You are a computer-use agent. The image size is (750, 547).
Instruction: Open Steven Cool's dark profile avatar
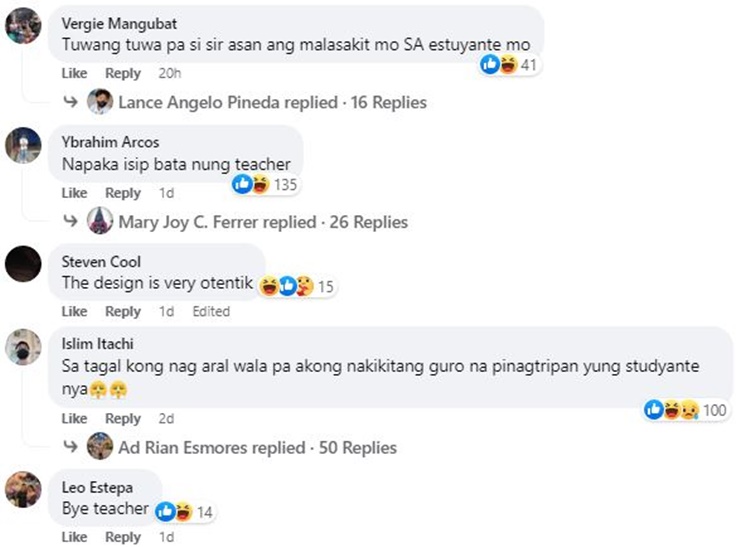coord(22,265)
